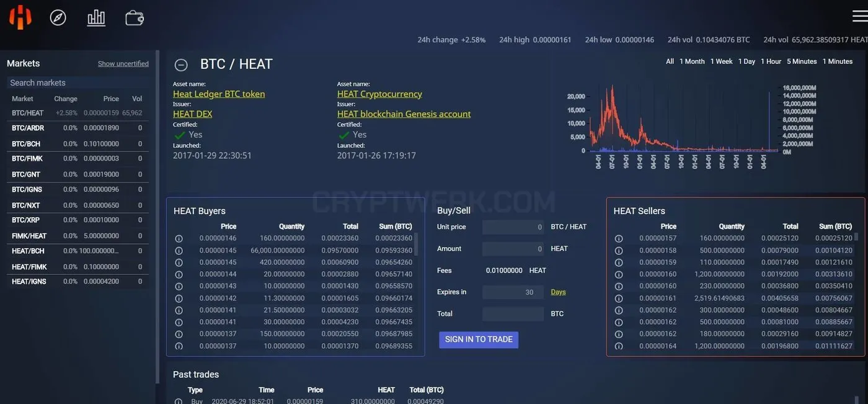Collapse BTC / HEAT details with minus icon

(x=181, y=65)
